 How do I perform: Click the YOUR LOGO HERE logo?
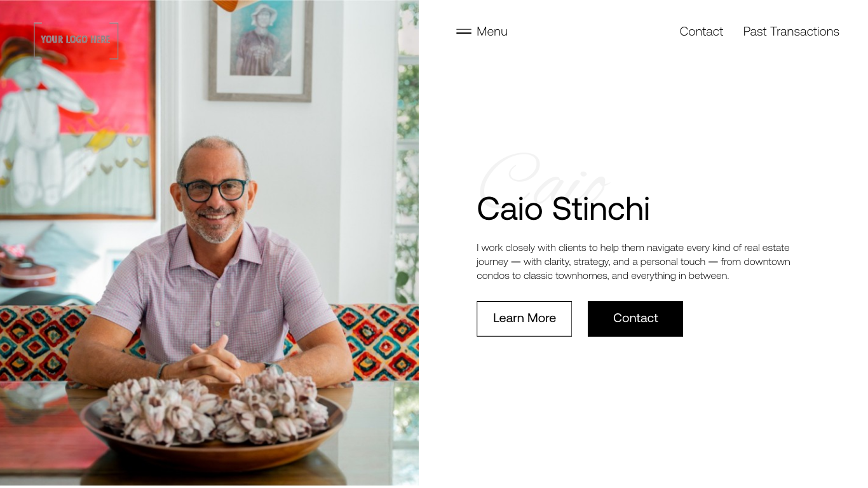click(x=76, y=41)
